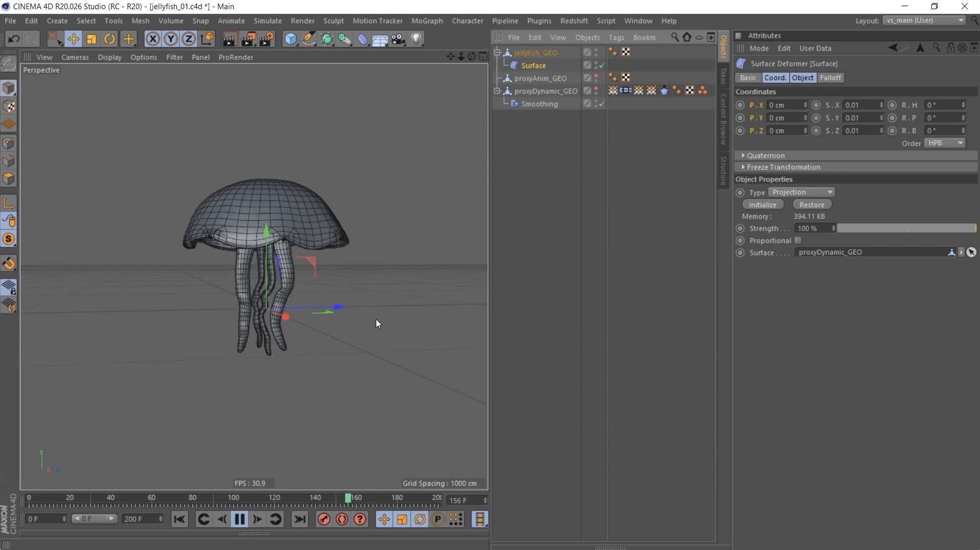Add a Cube primitive from the toolbar

pyautogui.click(x=290, y=39)
